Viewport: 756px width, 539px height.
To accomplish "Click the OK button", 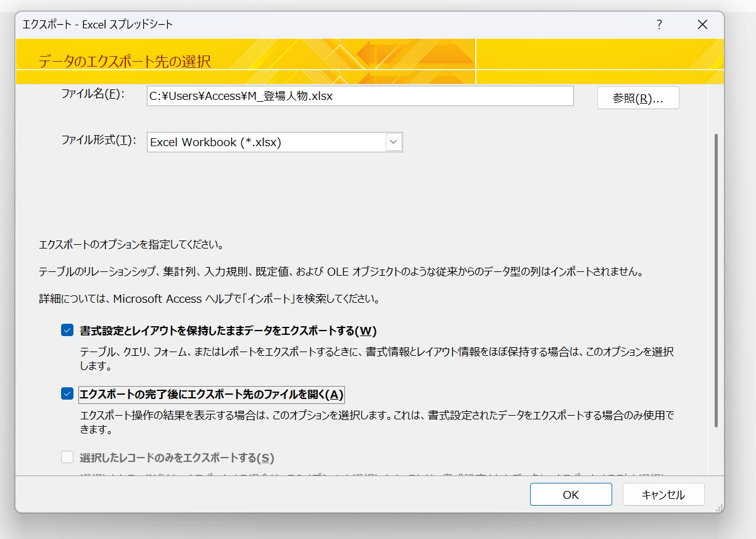I will pyautogui.click(x=571, y=495).
